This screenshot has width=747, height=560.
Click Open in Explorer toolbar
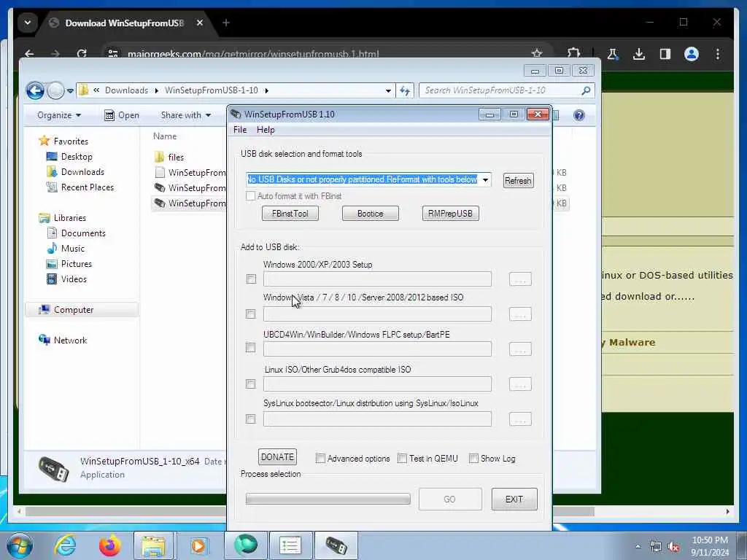122,115
